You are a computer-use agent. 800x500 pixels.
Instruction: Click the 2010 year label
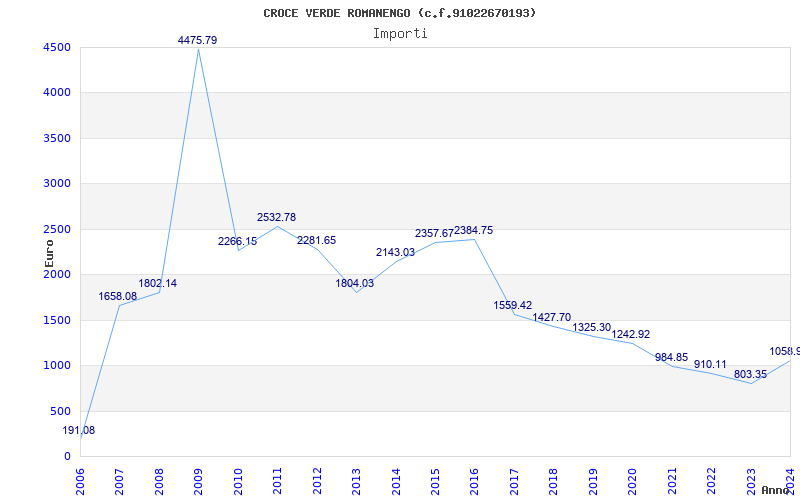pos(238,481)
